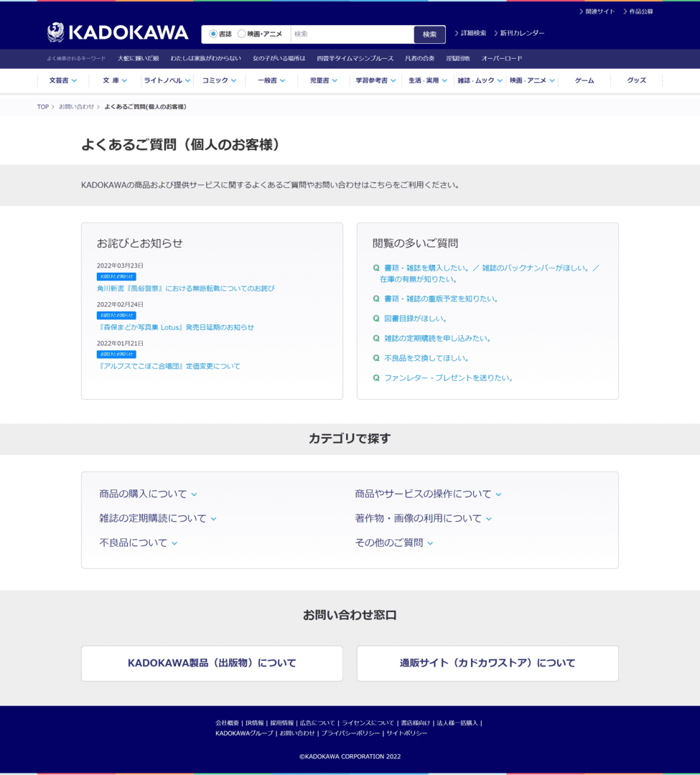The width and height of the screenshot is (700, 775).
Task: Click the dark 検索 submit button
Action: (429, 34)
